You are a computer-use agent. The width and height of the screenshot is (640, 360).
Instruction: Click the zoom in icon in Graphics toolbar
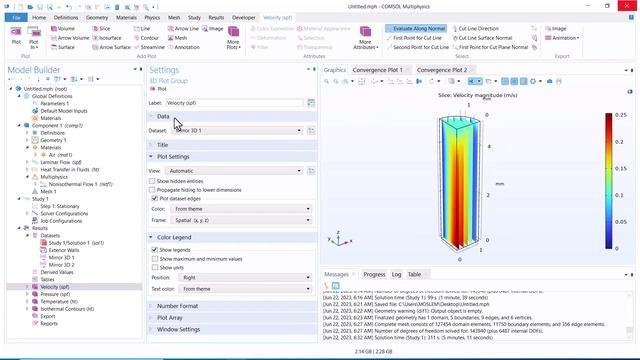327,81
